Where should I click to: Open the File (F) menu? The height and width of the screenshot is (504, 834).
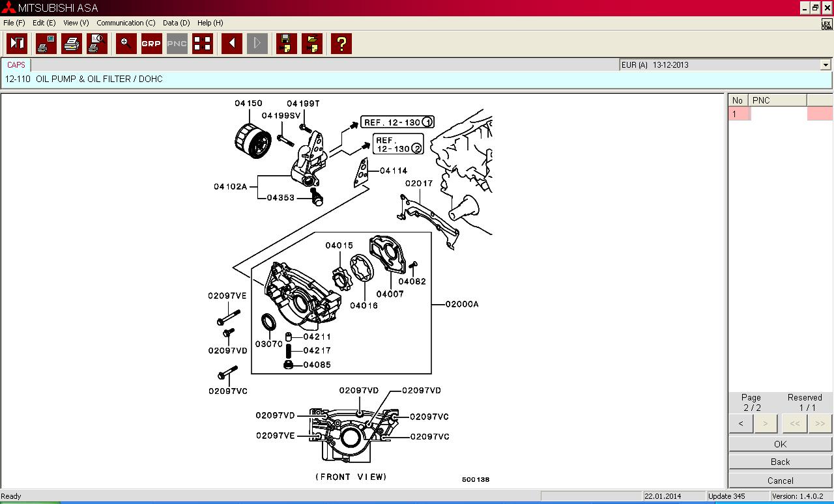14,23
